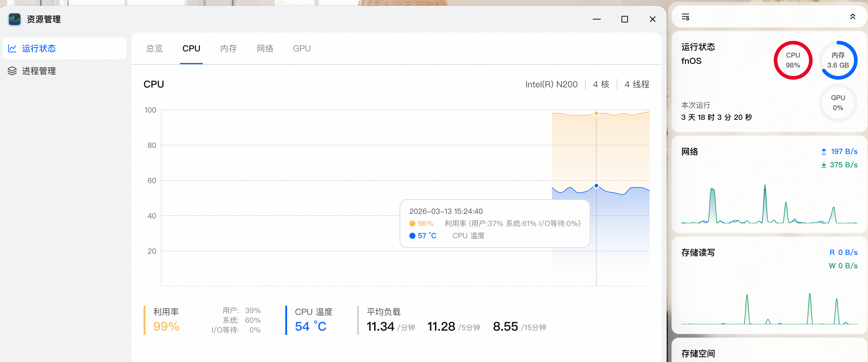Switch to the 网络 tab

265,49
